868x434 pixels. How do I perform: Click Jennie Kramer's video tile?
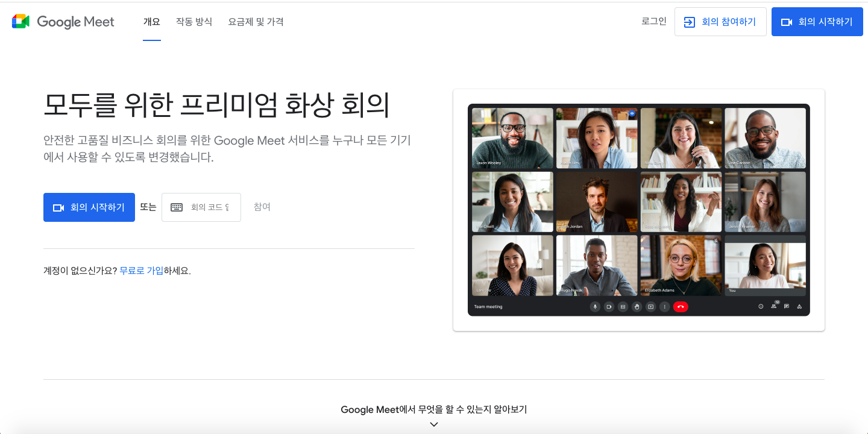pos(765,202)
